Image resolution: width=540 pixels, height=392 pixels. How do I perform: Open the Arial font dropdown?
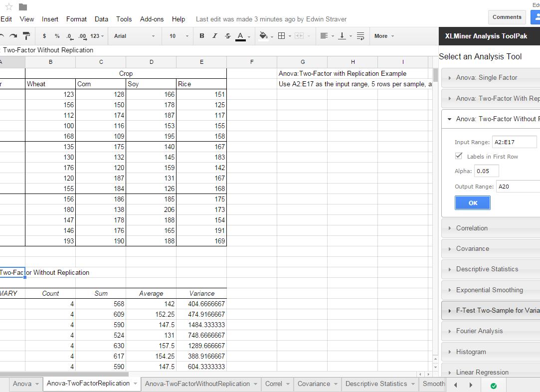pos(134,36)
